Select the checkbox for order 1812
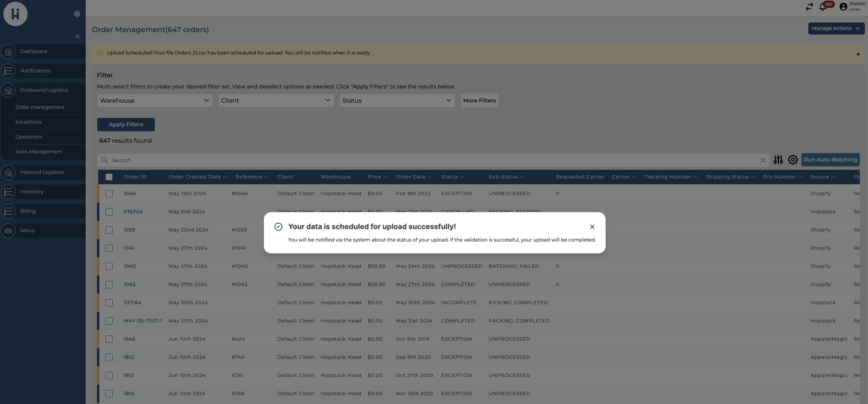This screenshot has width=868, height=404. [109, 357]
